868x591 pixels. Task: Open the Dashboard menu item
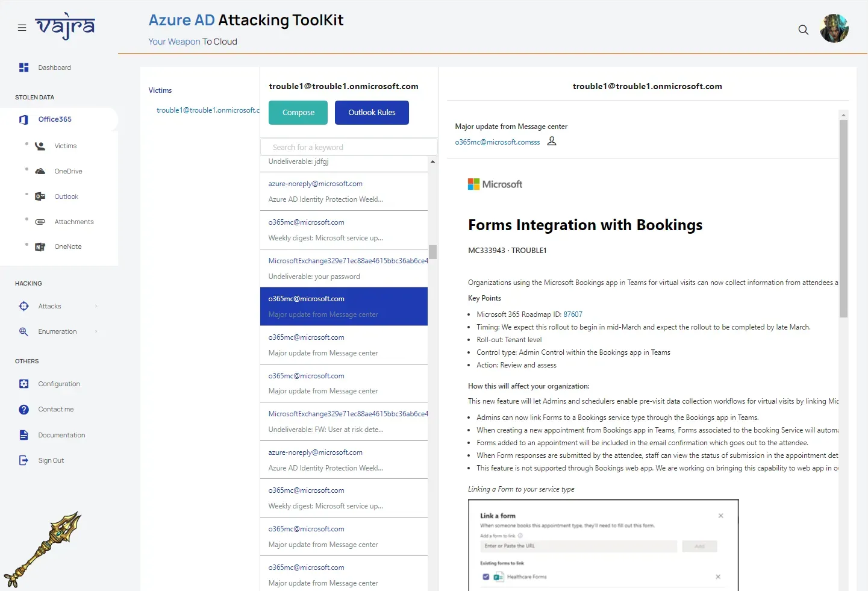(55, 67)
